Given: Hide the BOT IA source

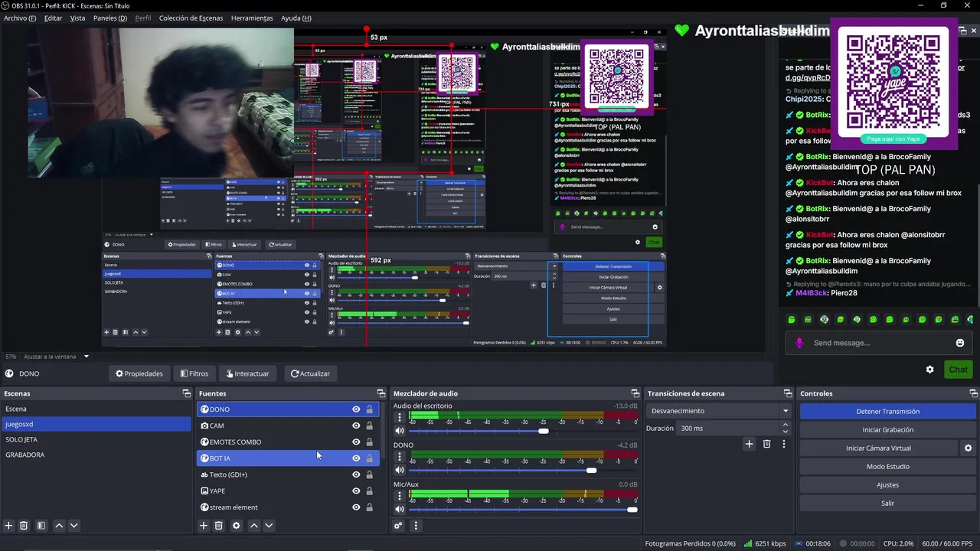Looking at the screenshot, I should pos(356,458).
